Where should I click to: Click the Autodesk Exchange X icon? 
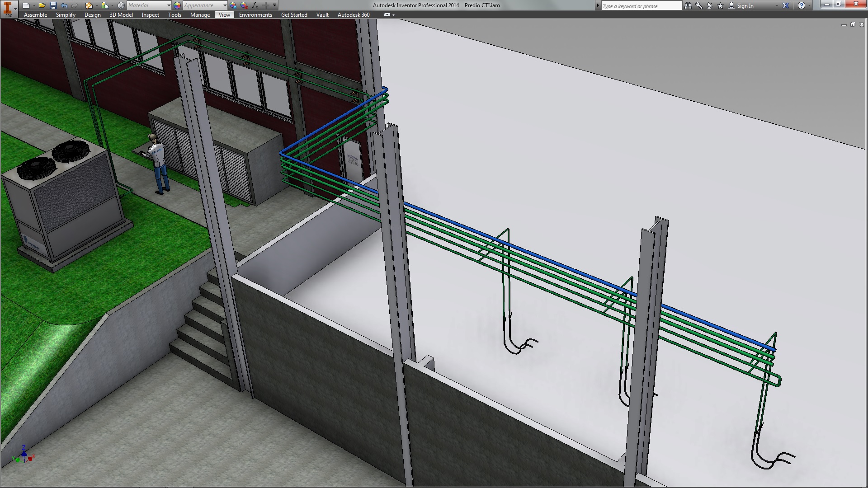pos(786,6)
